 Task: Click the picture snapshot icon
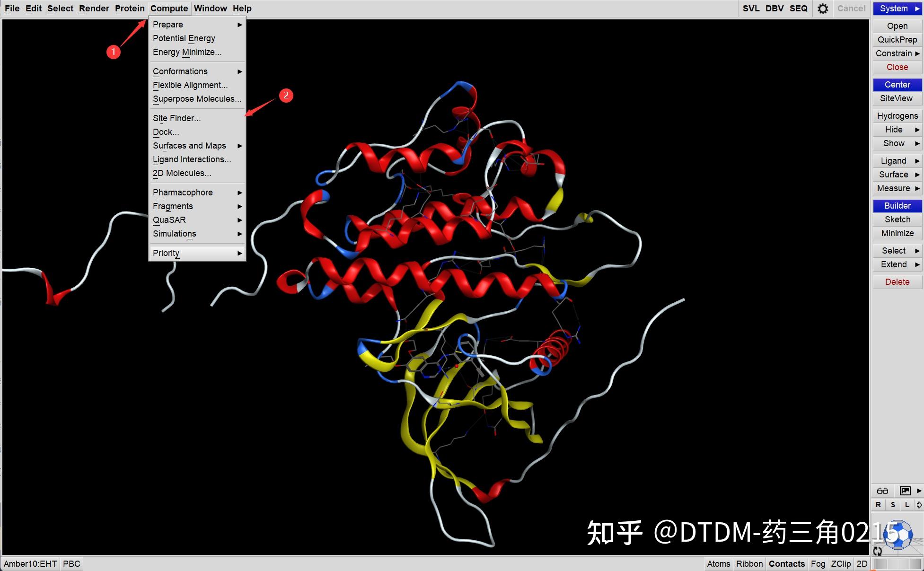point(905,491)
